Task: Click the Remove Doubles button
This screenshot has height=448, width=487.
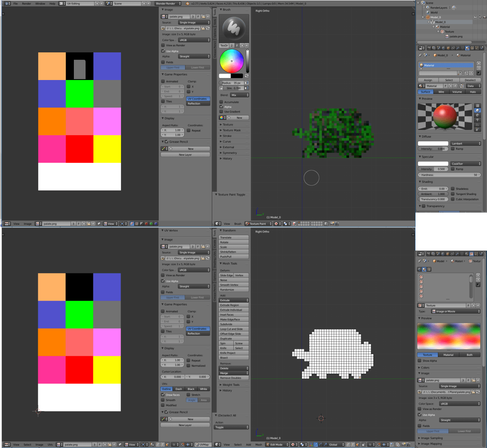Action: [x=234, y=378]
